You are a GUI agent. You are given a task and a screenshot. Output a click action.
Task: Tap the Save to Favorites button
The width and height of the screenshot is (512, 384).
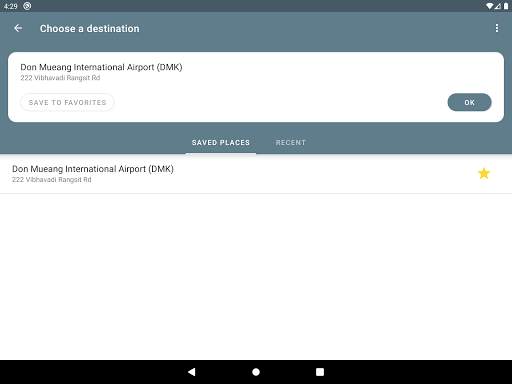click(67, 102)
